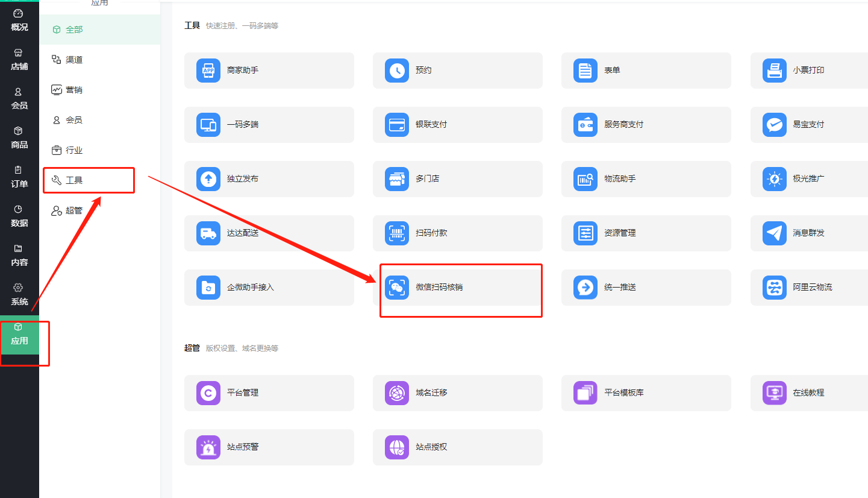
Task: Go to 数据 in the dark sidebar
Action: point(19,216)
